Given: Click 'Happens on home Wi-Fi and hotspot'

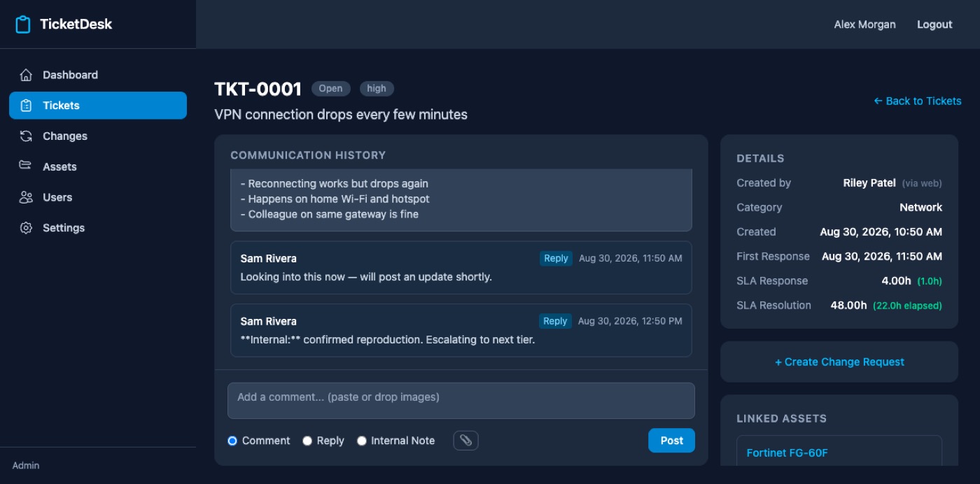Looking at the screenshot, I should (335, 199).
